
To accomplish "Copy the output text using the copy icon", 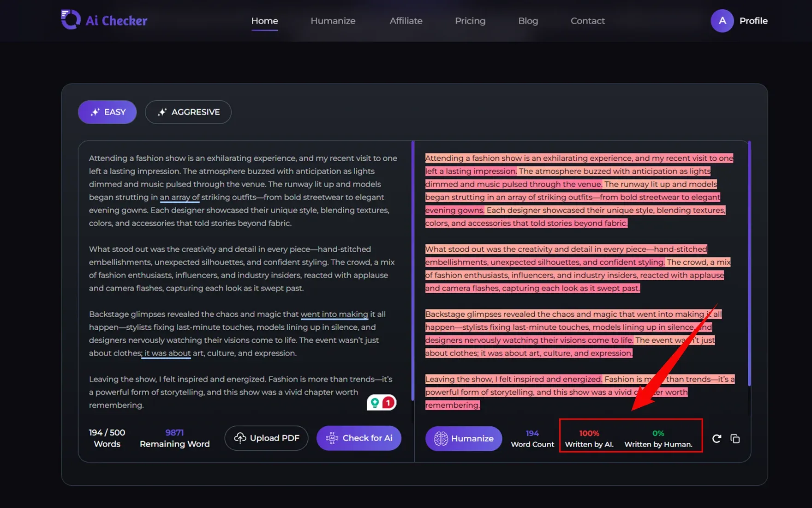I will click(735, 439).
